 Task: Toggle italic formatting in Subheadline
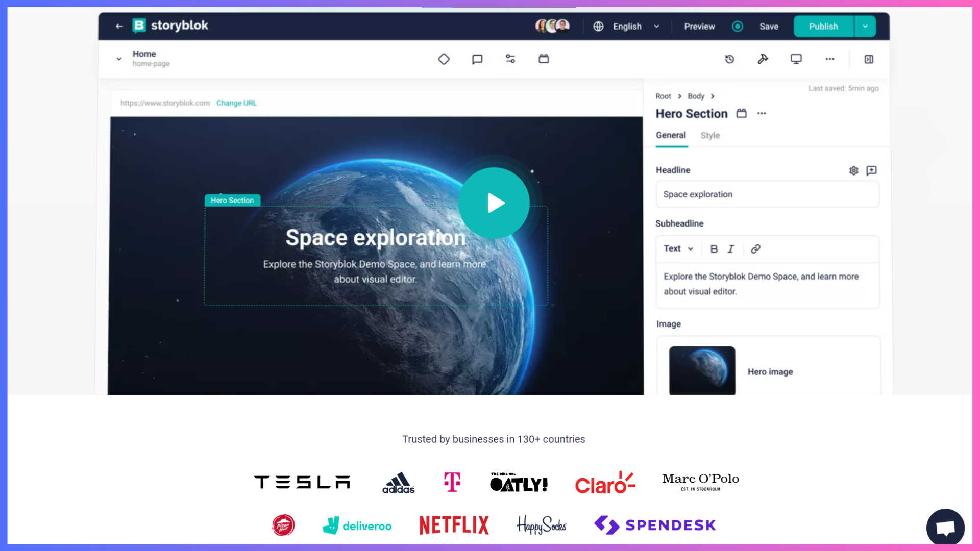pos(730,249)
